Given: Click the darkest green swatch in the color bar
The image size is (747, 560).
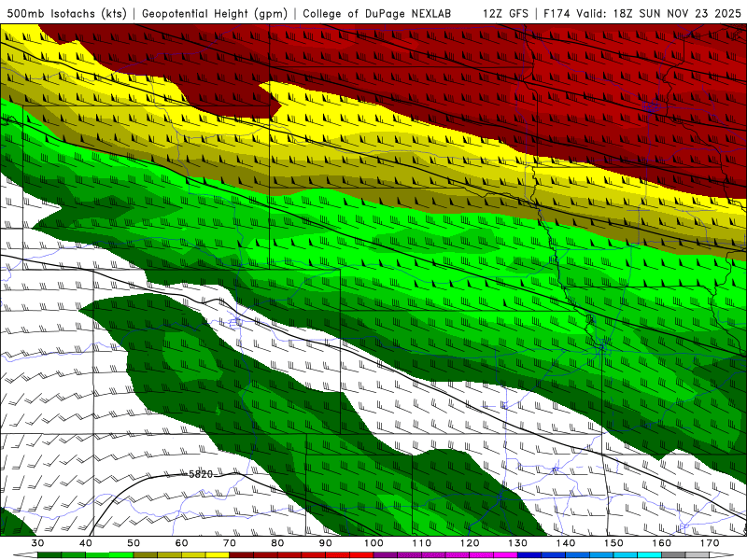Looking at the screenshot, I should click(x=49, y=555).
